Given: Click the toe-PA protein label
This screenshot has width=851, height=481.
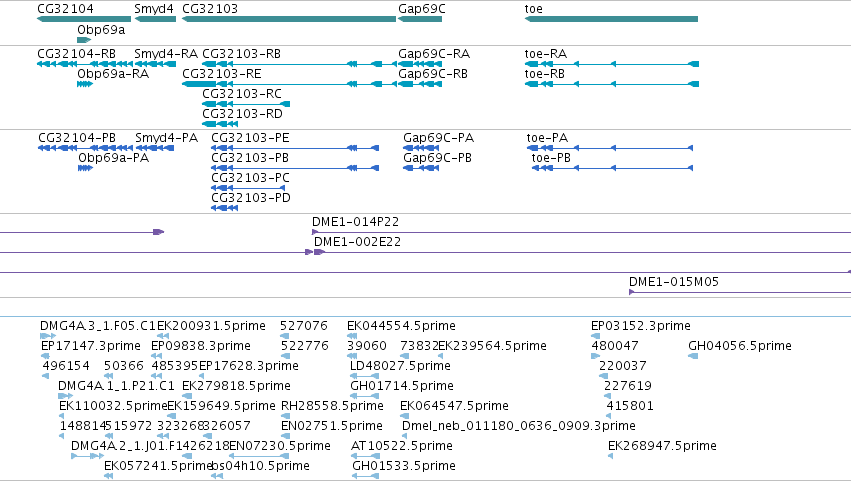Looking at the screenshot, I should click(547, 138).
